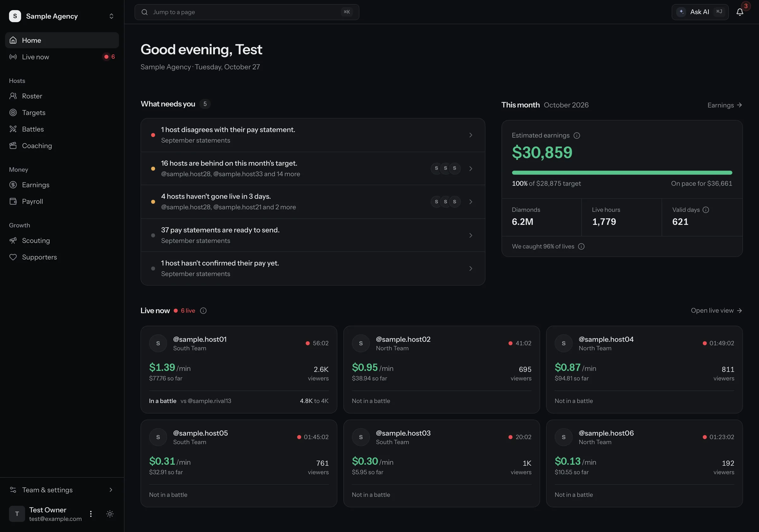Follow the Earnings link in This month

click(725, 105)
